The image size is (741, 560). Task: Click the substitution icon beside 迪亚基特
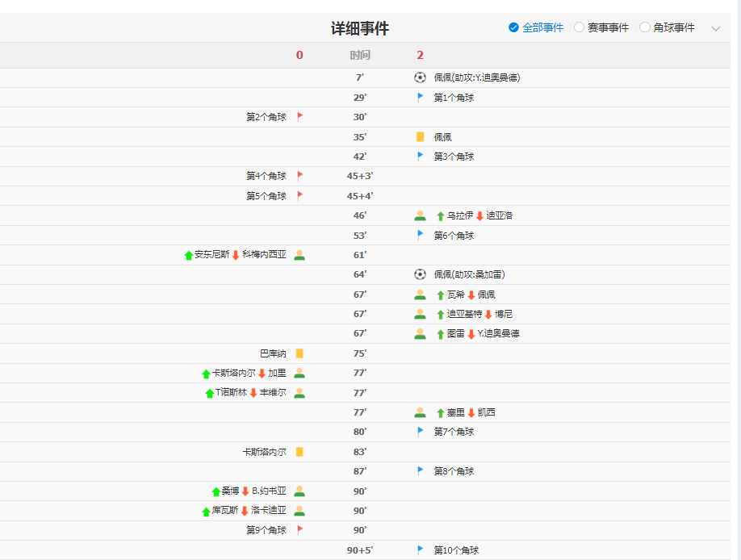(x=420, y=314)
